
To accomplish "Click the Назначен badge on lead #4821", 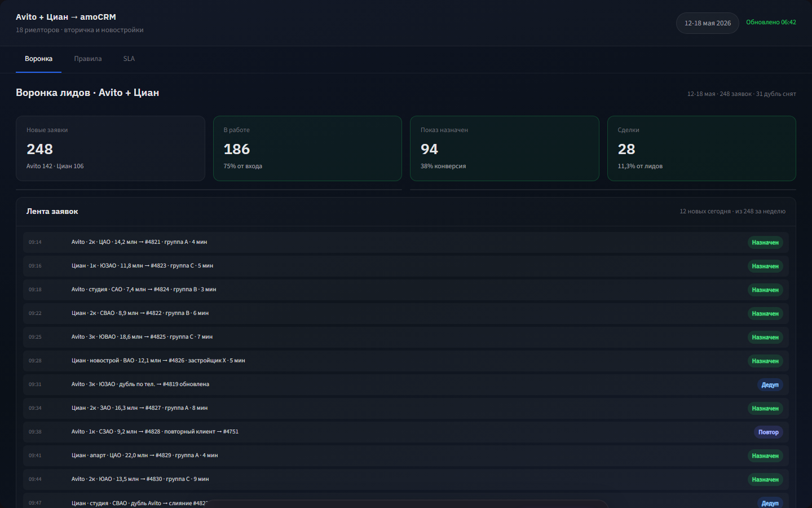I will pyautogui.click(x=765, y=243).
